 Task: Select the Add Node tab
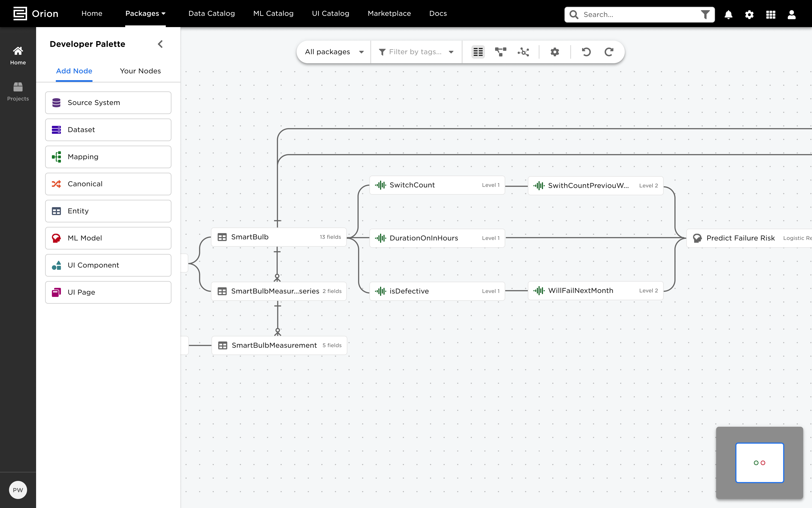coord(74,71)
